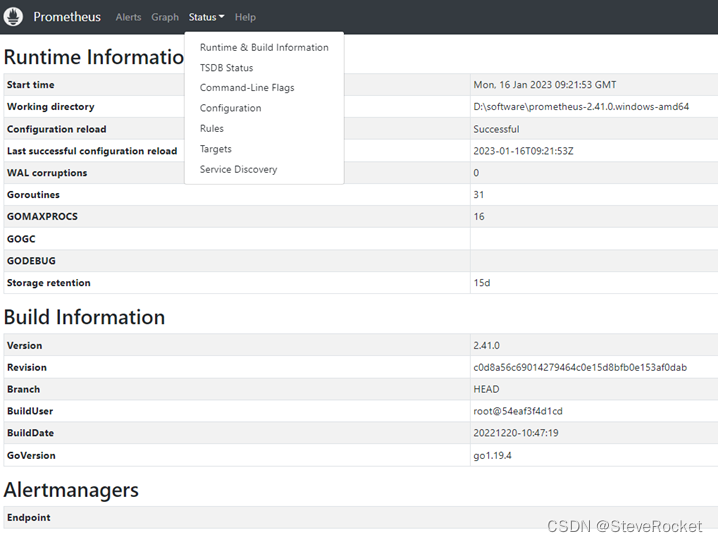
Task: Click Last successful configuration reload label
Action: click(x=92, y=151)
